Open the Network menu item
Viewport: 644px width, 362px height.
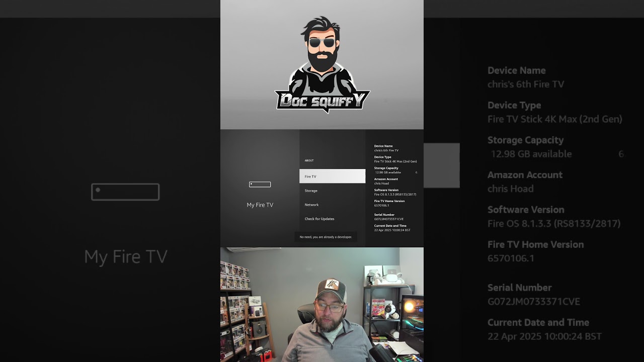click(311, 205)
